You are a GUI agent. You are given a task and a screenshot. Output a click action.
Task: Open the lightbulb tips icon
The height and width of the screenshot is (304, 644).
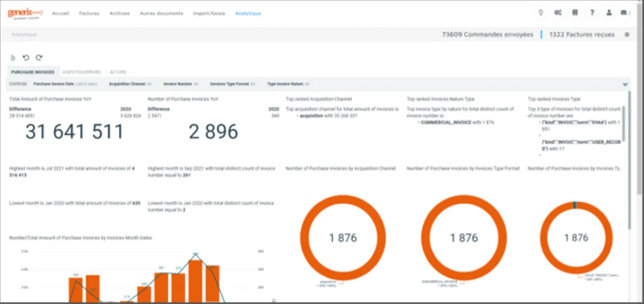click(541, 13)
